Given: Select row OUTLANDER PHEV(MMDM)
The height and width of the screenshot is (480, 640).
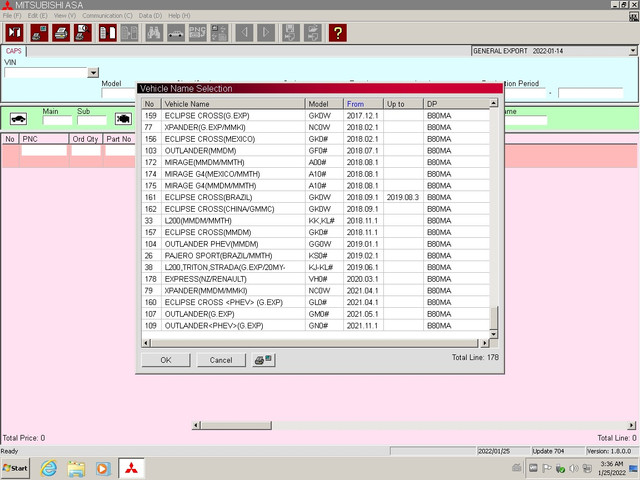Looking at the screenshot, I should [316, 244].
